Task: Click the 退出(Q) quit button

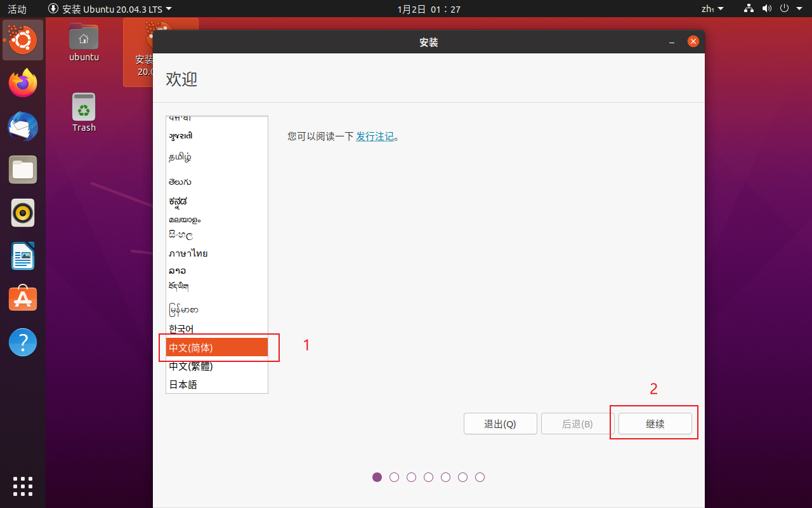Action: point(500,424)
